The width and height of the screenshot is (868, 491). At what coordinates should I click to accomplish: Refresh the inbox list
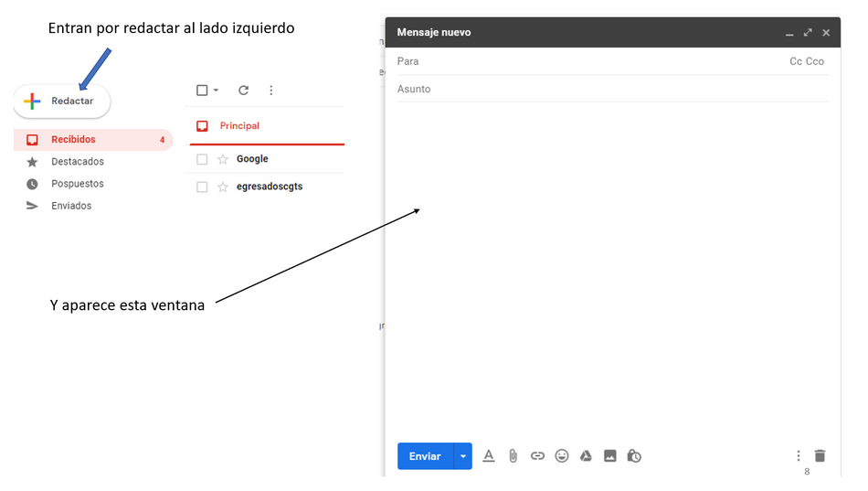(x=243, y=91)
